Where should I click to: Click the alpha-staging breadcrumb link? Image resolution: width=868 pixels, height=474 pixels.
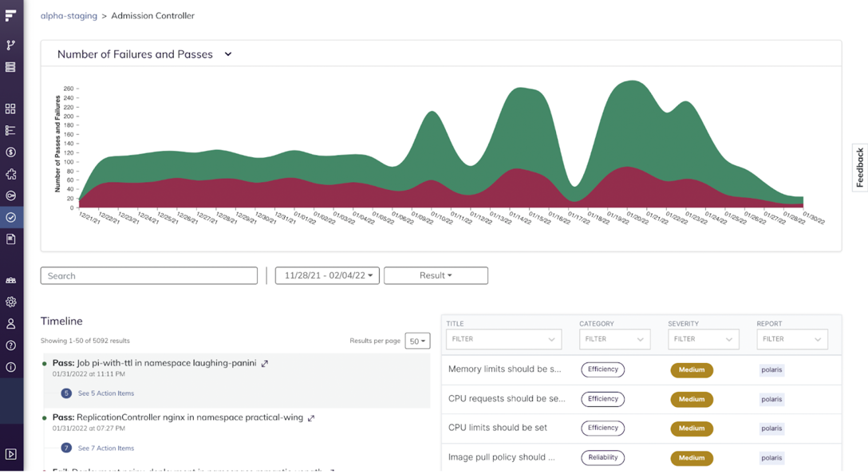[69, 15]
